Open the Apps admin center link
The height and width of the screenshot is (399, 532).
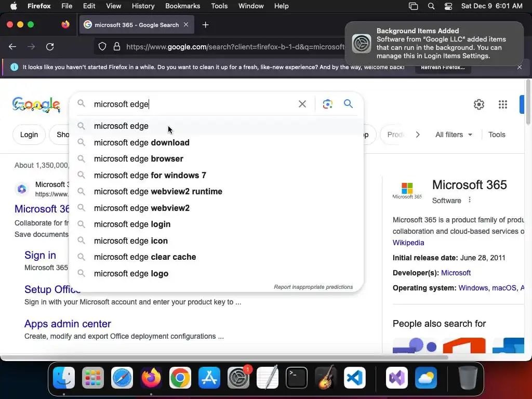click(68, 324)
